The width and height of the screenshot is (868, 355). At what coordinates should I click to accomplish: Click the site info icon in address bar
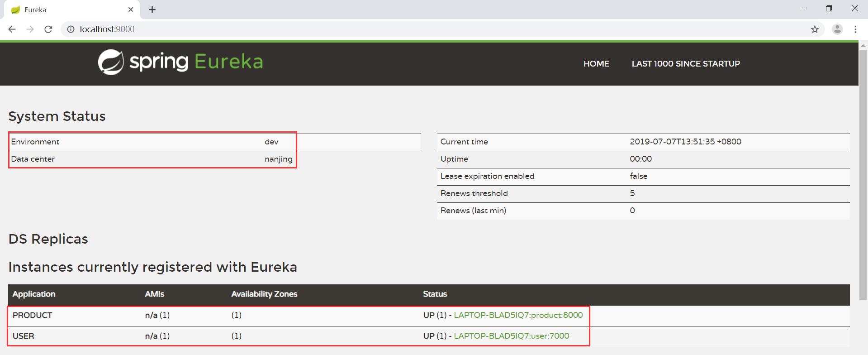(71, 29)
